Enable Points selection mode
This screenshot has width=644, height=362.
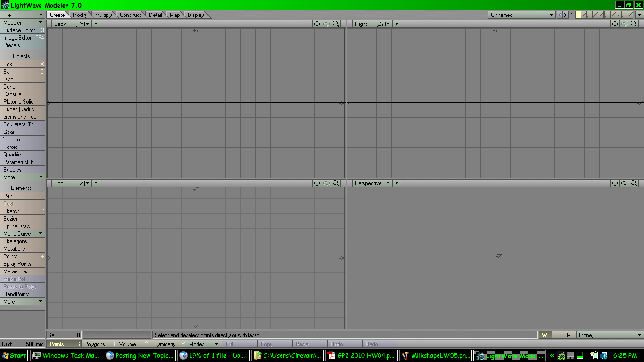tap(64, 344)
